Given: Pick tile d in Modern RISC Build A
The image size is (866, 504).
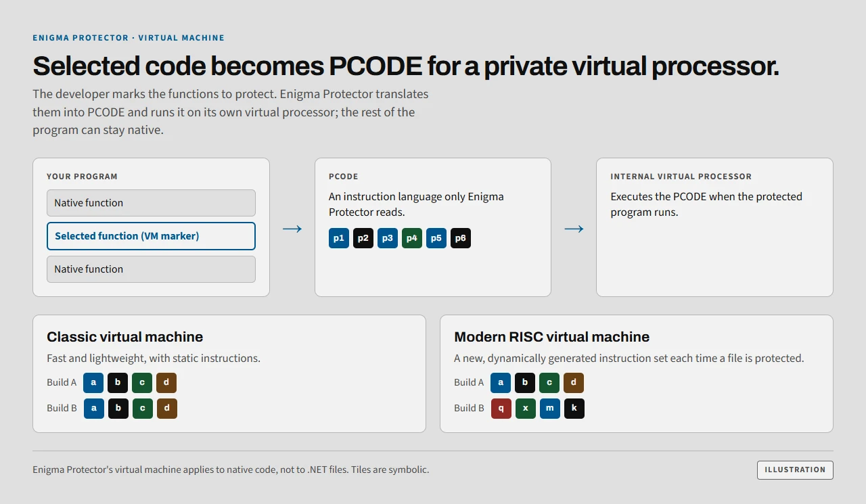Looking at the screenshot, I should pyautogui.click(x=574, y=383).
